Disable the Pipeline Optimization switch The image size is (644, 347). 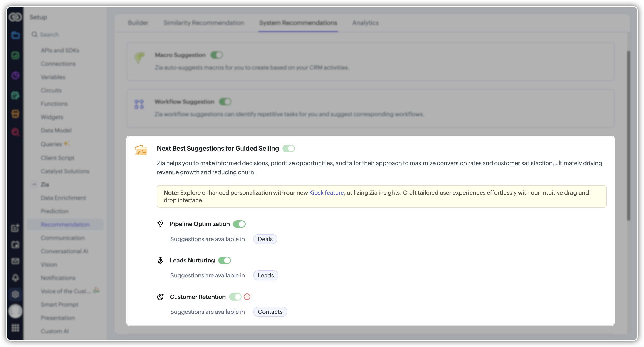(239, 224)
